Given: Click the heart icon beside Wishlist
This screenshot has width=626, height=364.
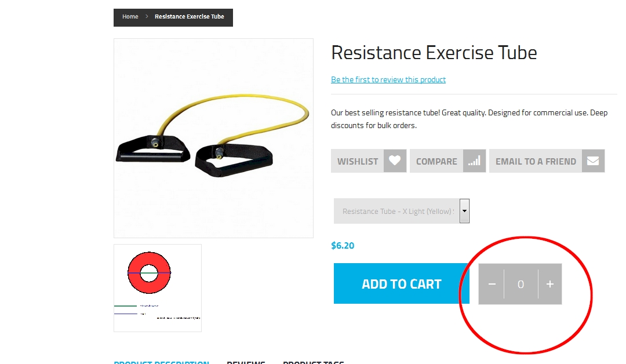Looking at the screenshot, I should (x=395, y=161).
